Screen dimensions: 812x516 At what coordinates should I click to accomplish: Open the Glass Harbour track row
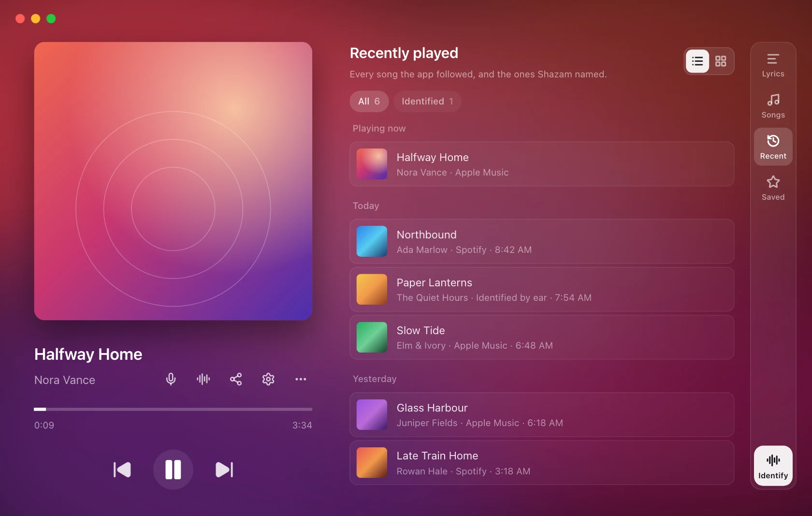[x=542, y=414]
